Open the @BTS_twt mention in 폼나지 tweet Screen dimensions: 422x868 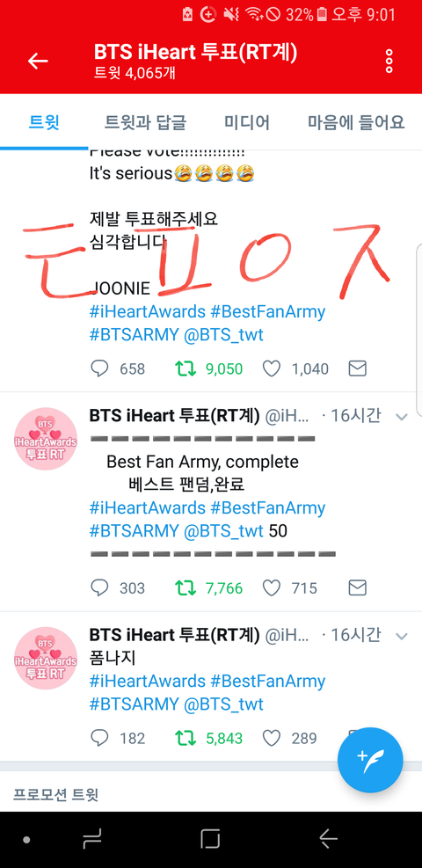point(223,704)
